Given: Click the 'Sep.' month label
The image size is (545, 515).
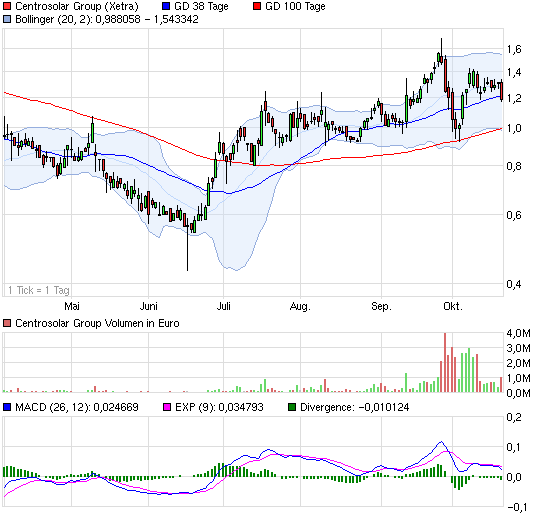Looking at the screenshot, I should (x=381, y=306).
